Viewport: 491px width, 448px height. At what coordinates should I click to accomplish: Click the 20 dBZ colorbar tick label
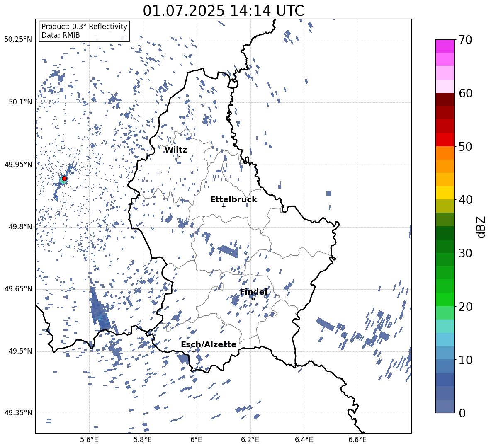point(465,306)
